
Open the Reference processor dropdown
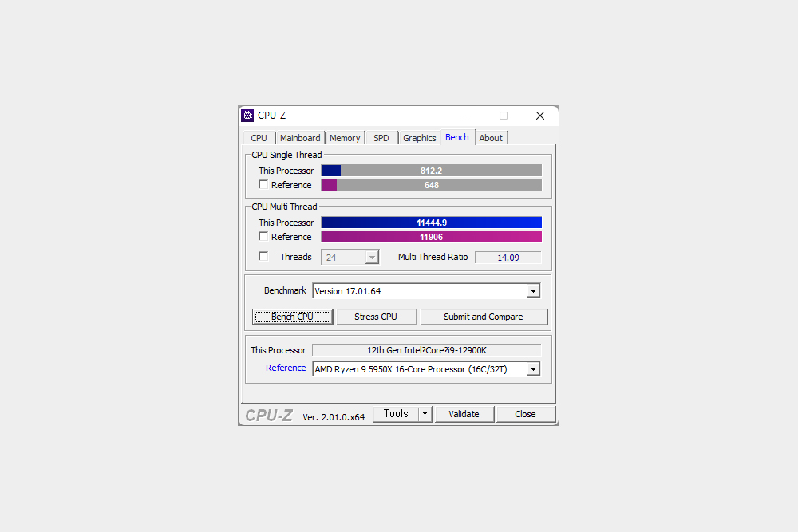[x=533, y=369]
